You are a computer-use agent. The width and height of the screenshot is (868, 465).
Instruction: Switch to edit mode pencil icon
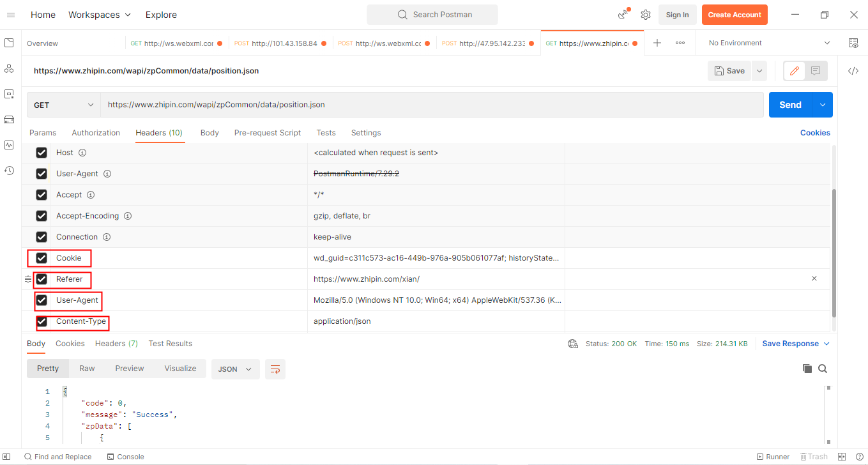pos(794,71)
